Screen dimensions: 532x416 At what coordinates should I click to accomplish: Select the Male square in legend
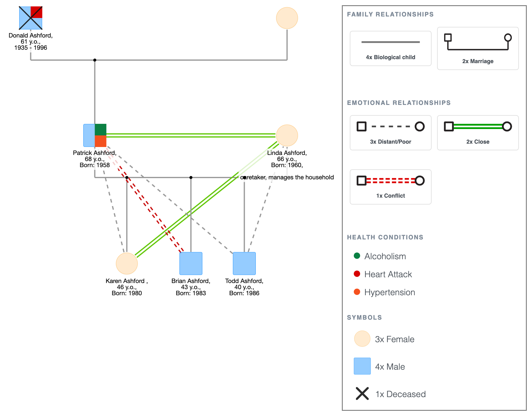[362, 366]
